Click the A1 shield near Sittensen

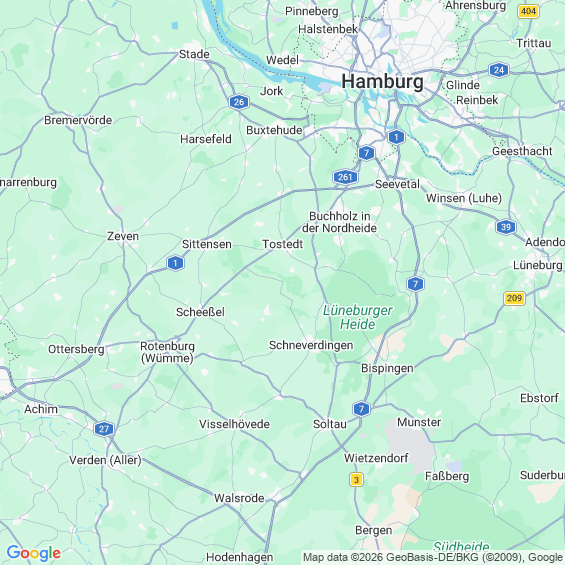[x=175, y=263]
